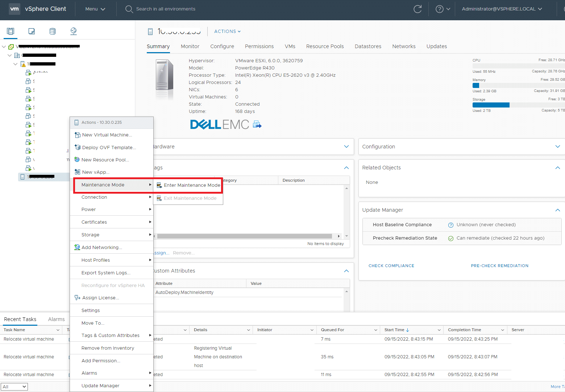Select Remove from Inventory
Image resolution: width=565 pixels, height=392 pixels.
click(x=112, y=348)
